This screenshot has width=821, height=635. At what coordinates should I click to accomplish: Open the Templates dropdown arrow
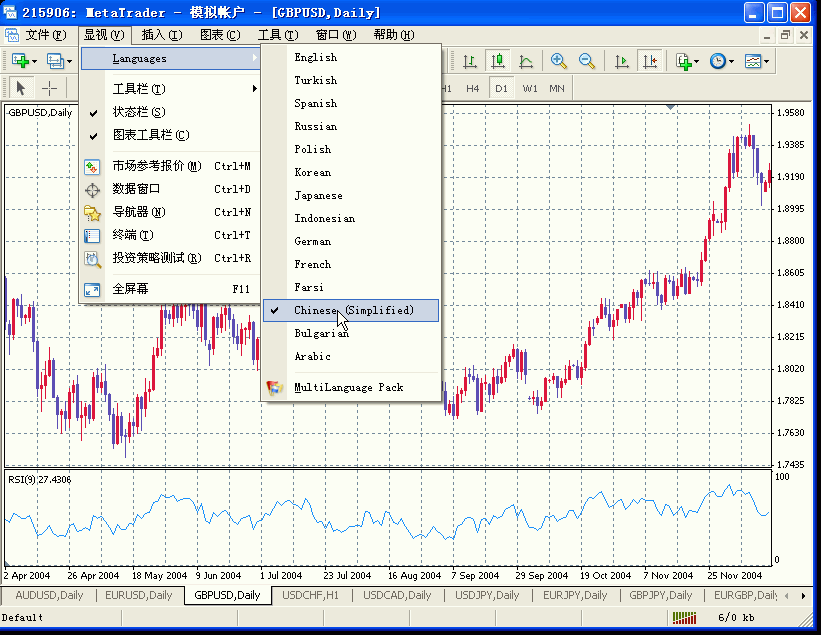click(767, 62)
